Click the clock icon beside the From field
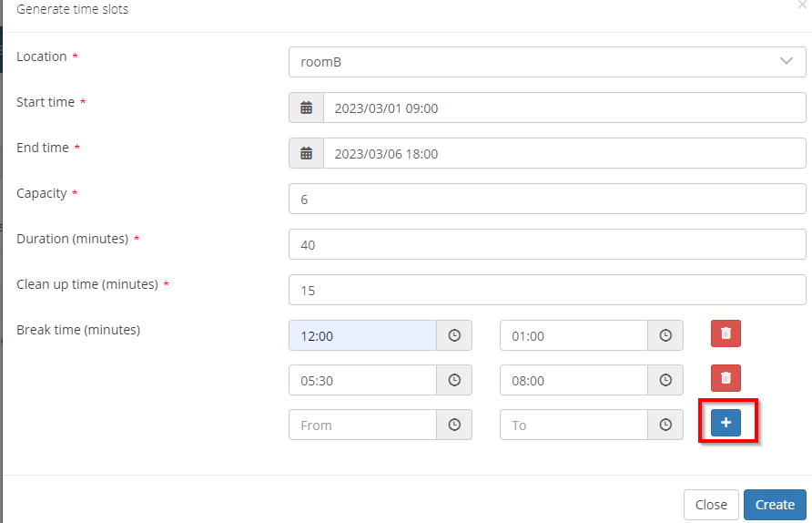The height and width of the screenshot is (523, 812). pyautogui.click(x=454, y=425)
